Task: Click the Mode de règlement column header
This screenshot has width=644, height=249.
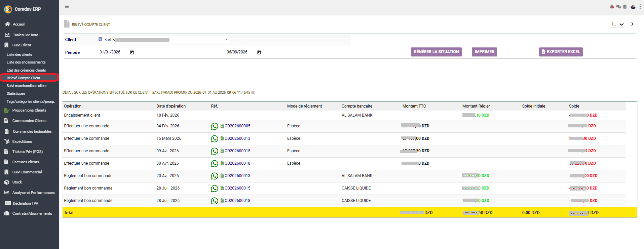Action: point(304,106)
